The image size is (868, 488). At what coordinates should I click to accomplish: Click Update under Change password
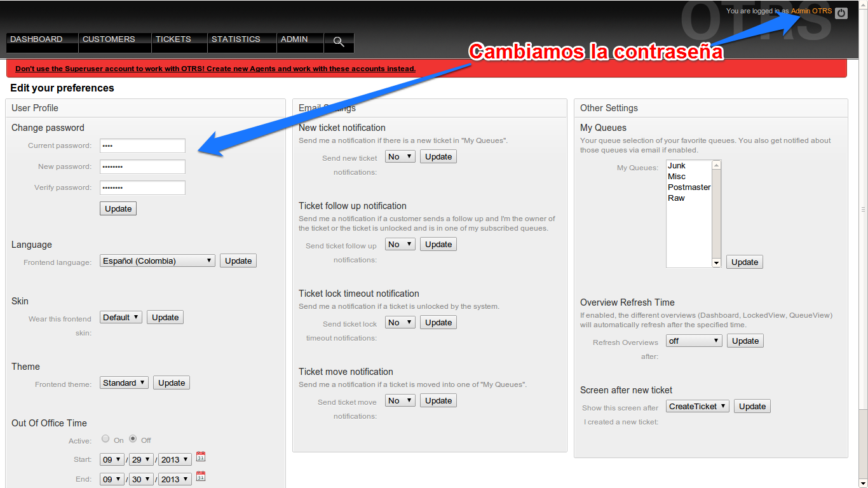click(x=118, y=208)
